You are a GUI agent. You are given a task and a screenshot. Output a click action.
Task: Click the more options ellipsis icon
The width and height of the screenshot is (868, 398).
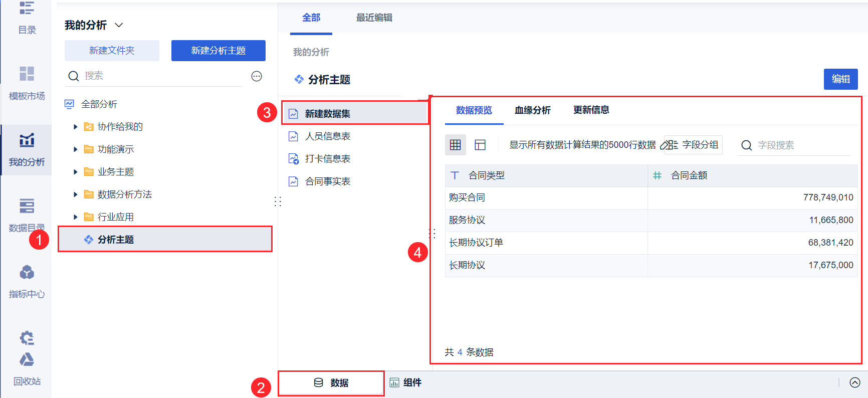pyautogui.click(x=257, y=76)
